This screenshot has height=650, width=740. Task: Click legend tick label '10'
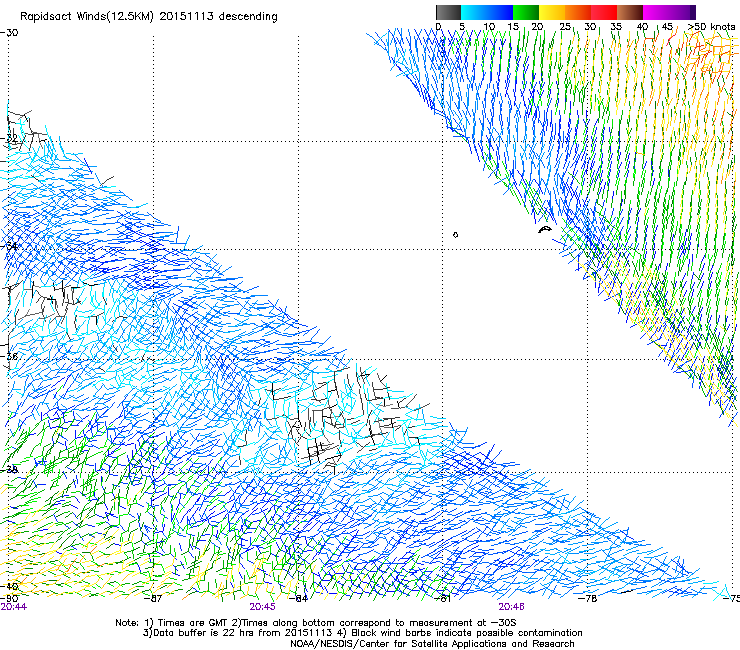pyautogui.click(x=489, y=27)
